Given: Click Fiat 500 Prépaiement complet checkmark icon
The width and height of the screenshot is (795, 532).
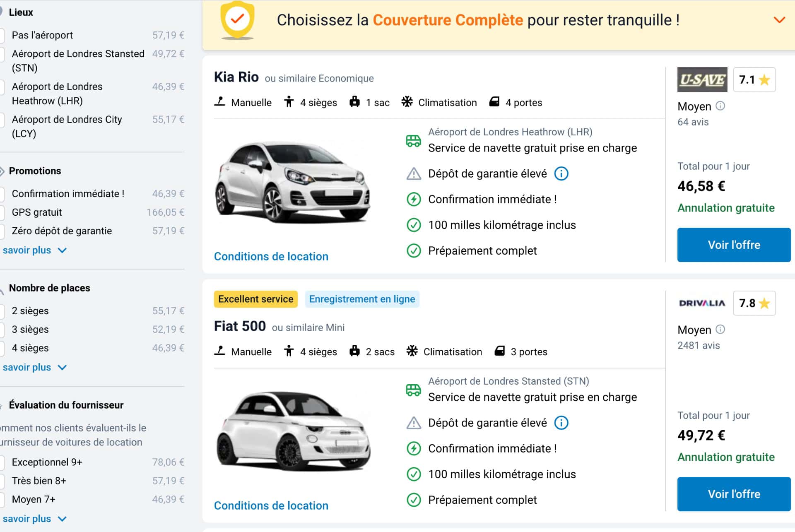Looking at the screenshot, I should point(414,500).
